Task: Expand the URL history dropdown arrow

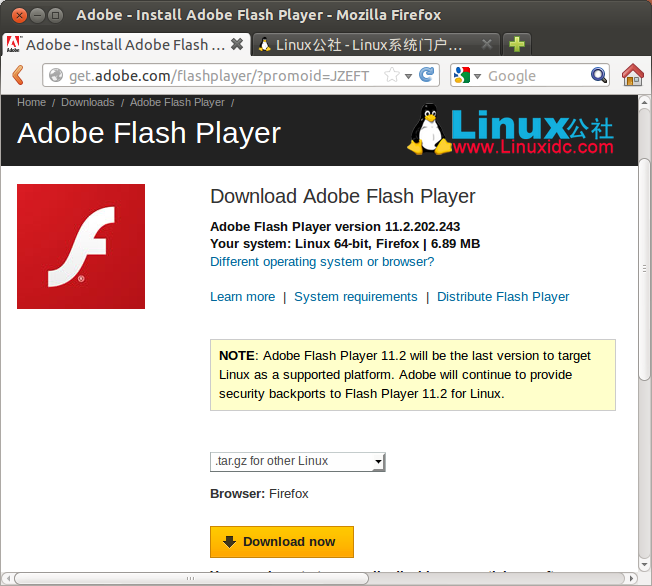Action: (408, 76)
